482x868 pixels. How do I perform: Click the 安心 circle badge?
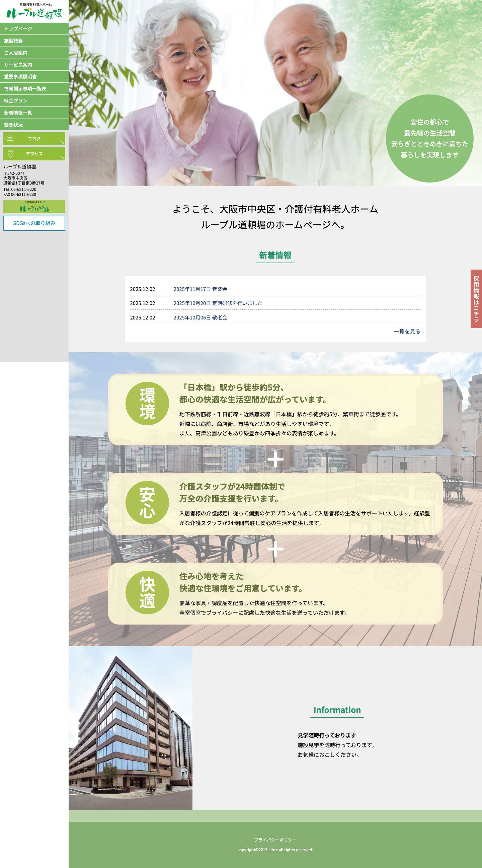pos(147,502)
